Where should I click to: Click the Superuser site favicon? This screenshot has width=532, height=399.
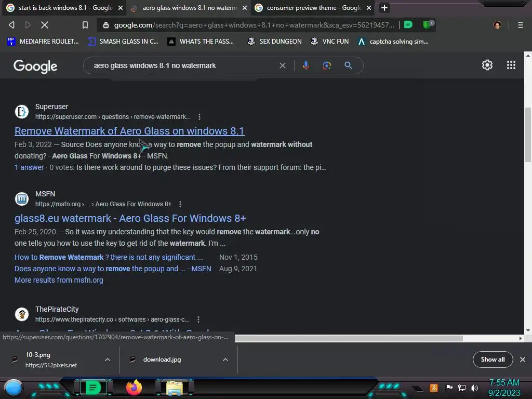click(x=22, y=112)
